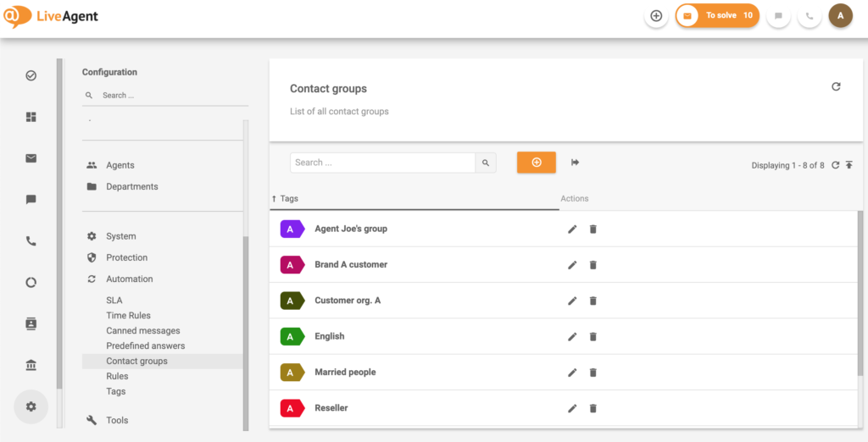
Task: Open the tickets envelope icon in sidebar
Action: point(31,158)
